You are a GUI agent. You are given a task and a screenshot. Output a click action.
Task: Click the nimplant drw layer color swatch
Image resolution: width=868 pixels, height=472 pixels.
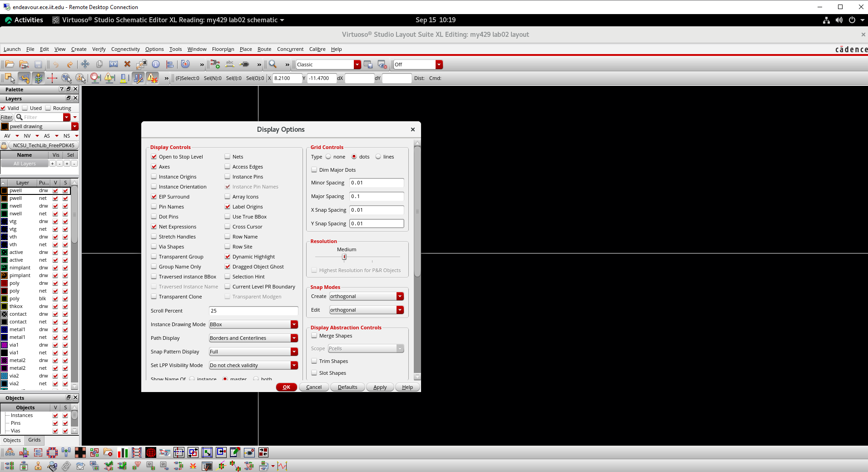(x=5, y=268)
